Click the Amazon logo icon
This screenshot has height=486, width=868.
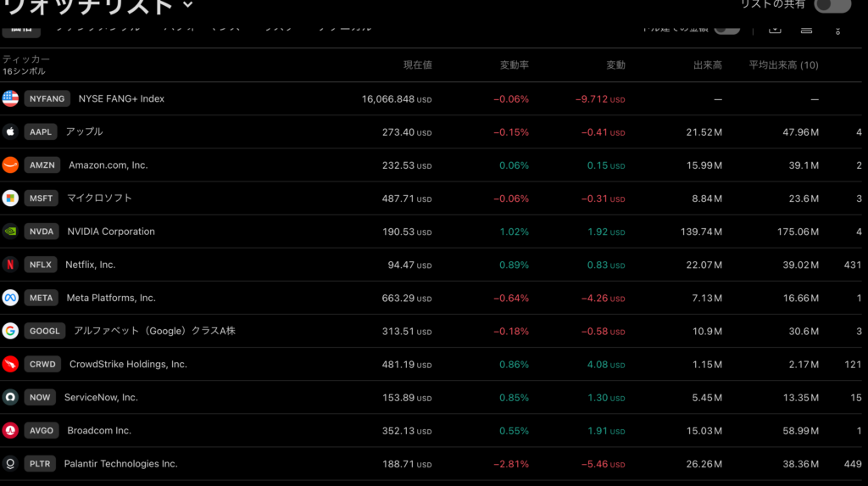pyautogui.click(x=10, y=165)
